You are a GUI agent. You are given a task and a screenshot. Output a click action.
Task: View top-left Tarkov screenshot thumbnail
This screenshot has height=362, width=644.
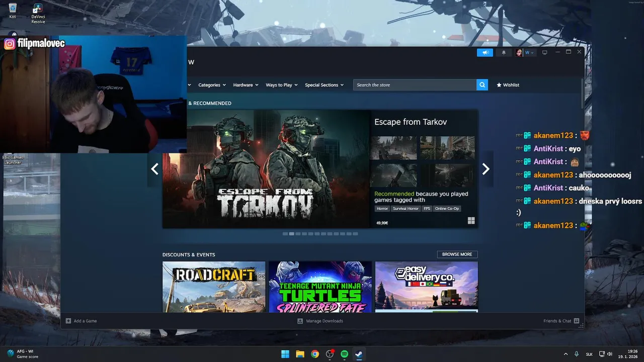[x=393, y=148]
